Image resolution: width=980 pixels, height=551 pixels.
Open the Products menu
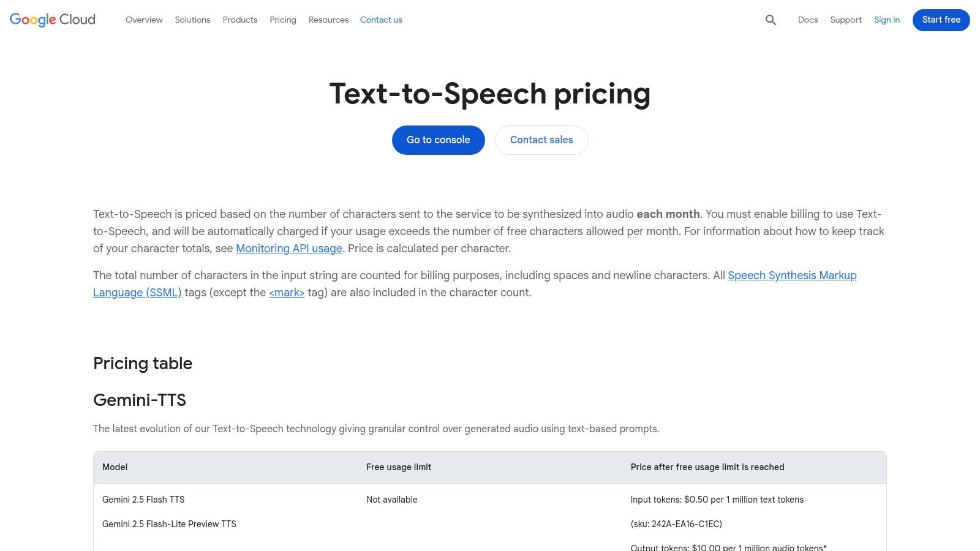[x=239, y=20]
